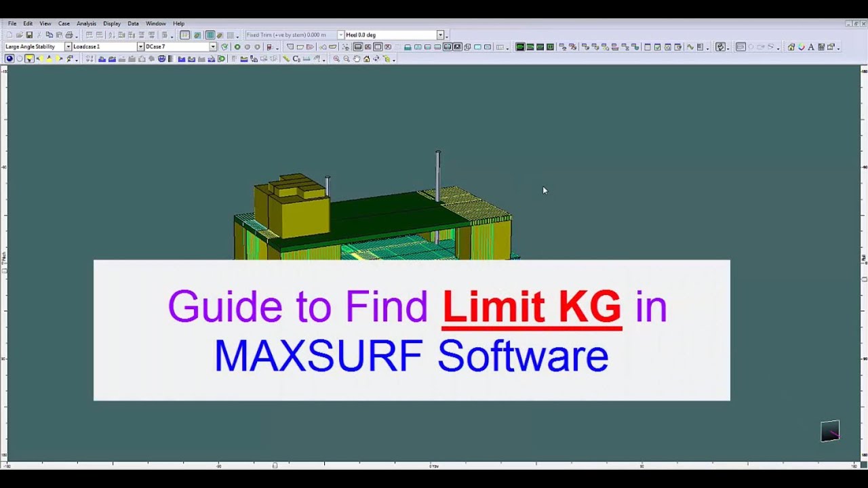Click the Cut toolbar icon
The height and width of the screenshot is (488, 868).
pos(39,35)
